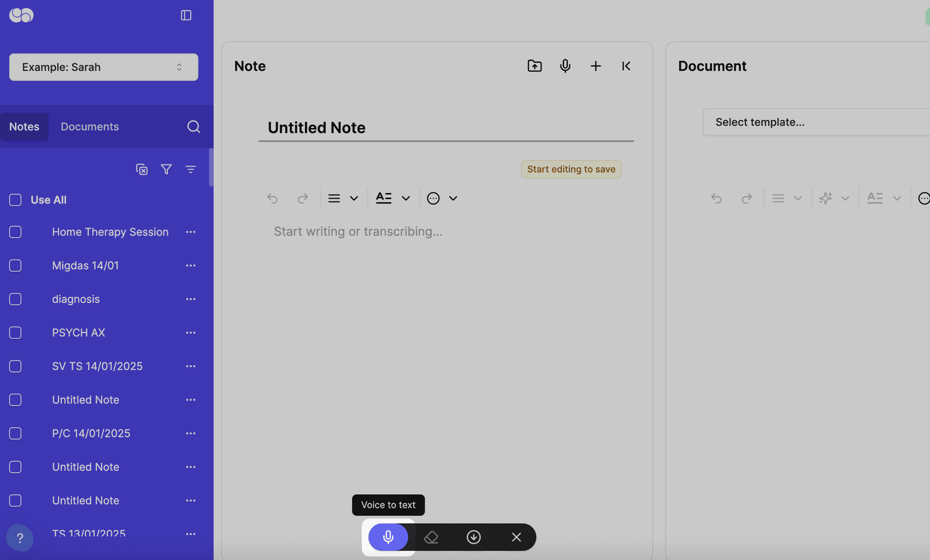This screenshot has width=930, height=560.
Task: Click the download arrow icon in bottom toolbar
Action: (474, 537)
